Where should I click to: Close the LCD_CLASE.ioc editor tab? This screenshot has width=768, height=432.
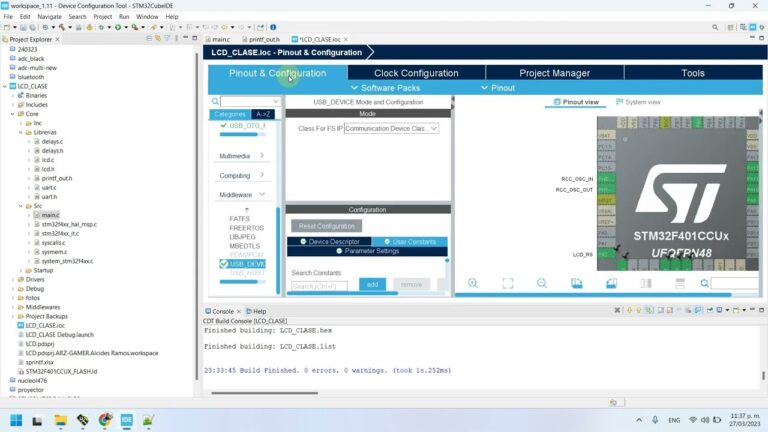[346, 39]
